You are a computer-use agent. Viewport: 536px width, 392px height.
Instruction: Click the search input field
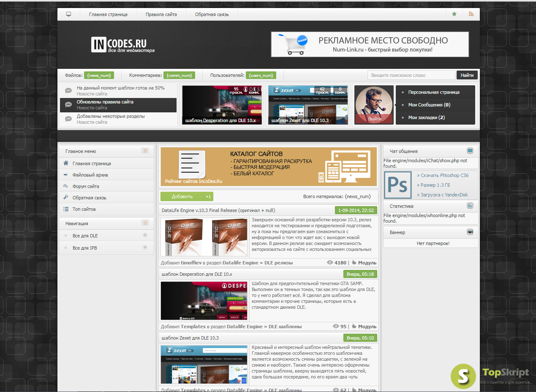[x=411, y=75]
